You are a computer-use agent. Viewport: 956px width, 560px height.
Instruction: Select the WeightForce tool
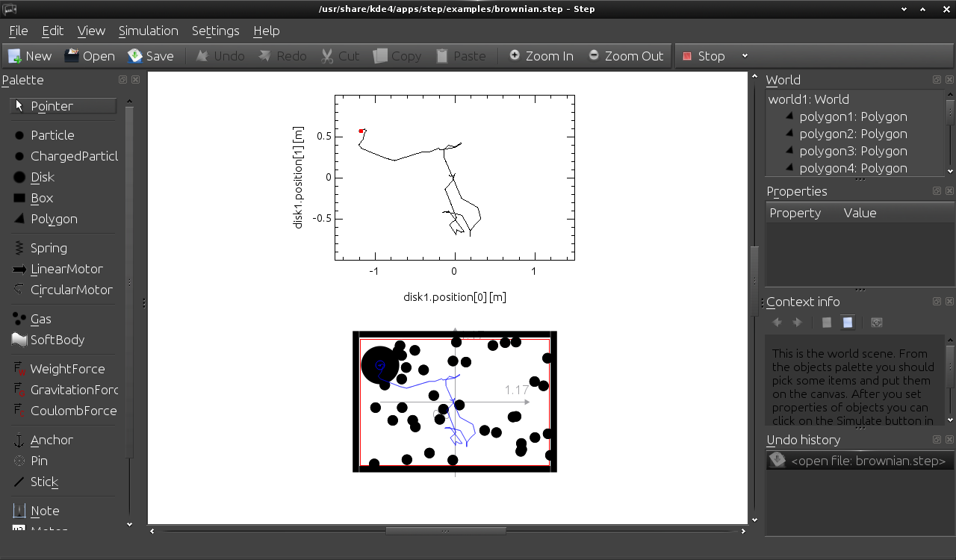click(63, 369)
